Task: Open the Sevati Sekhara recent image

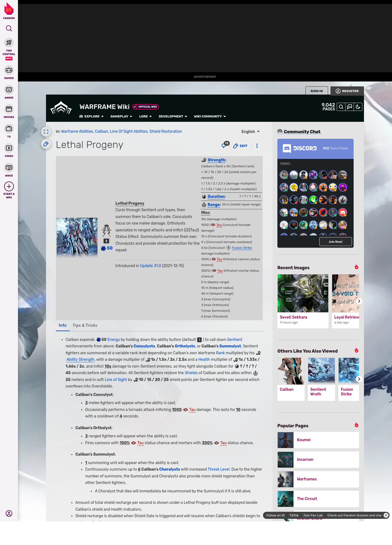Action: (303, 293)
